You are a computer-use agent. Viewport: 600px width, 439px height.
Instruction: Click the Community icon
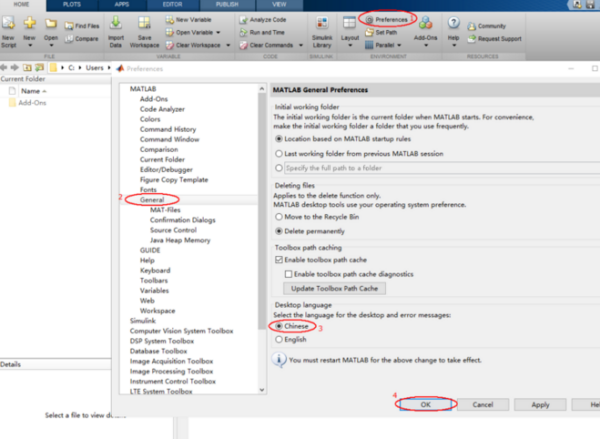click(471, 26)
